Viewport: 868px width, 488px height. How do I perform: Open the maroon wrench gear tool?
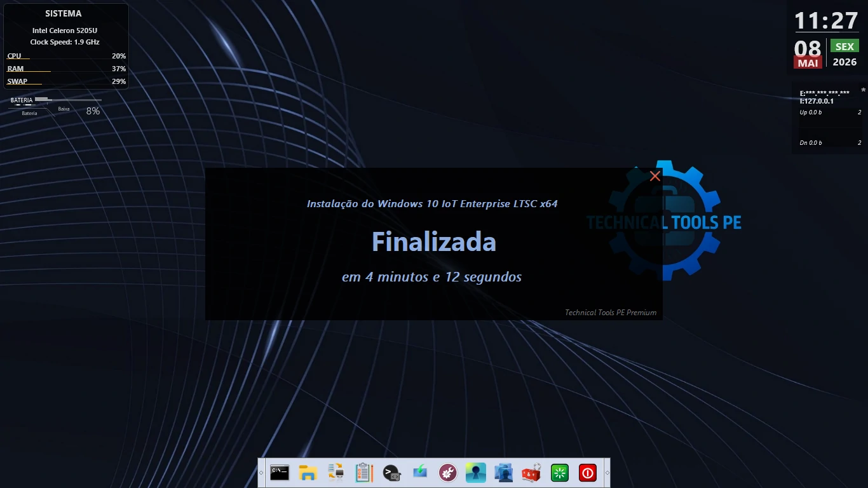[x=447, y=473]
